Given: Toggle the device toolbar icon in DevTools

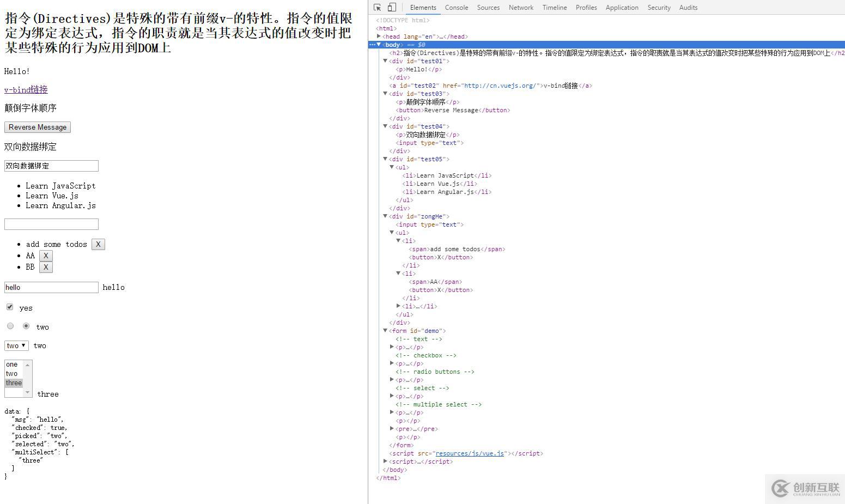Looking at the screenshot, I should coord(392,8).
